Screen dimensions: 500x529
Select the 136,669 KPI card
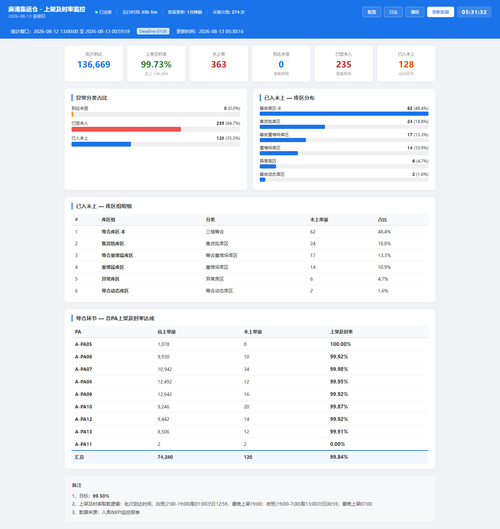(94, 64)
